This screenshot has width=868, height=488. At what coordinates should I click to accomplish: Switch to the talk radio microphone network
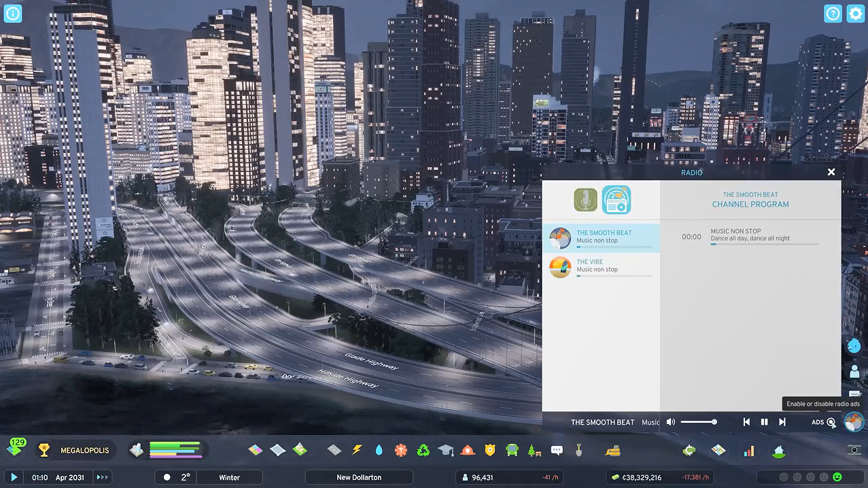[585, 200]
